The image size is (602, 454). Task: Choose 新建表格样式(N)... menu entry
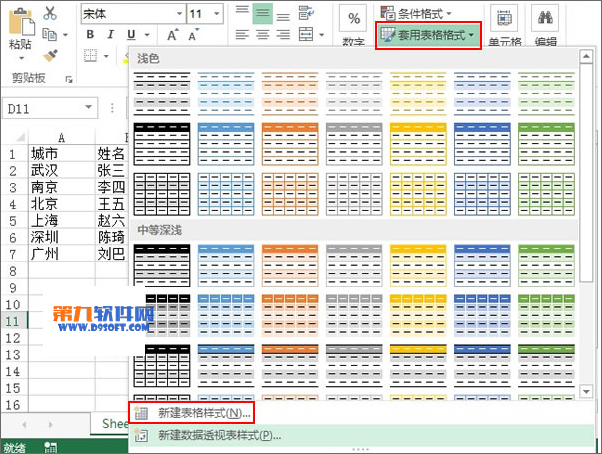[191, 413]
